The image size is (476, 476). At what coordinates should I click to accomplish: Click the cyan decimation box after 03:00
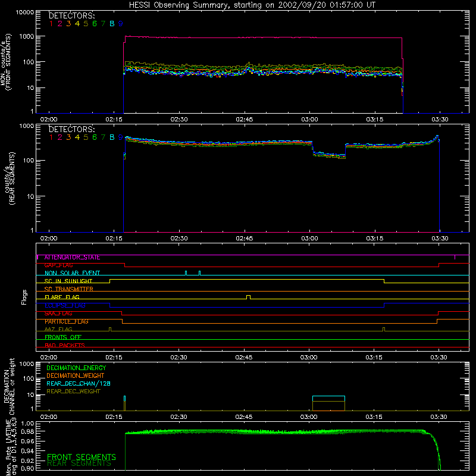tap(328, 399)
